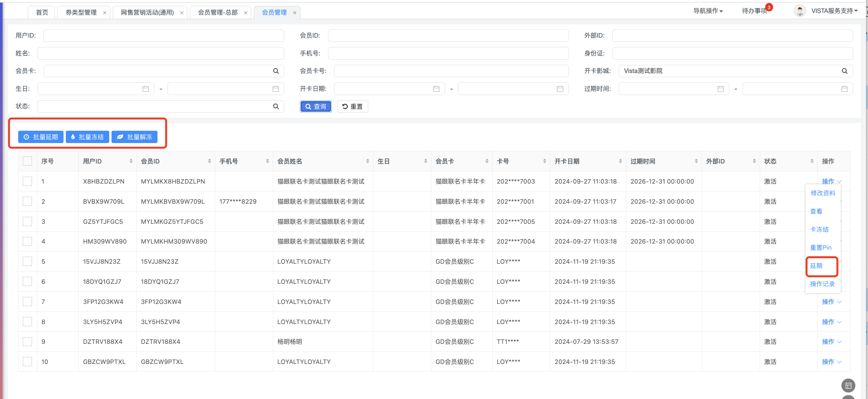Viewport: 868px width, 399px height.
Task: Open calendar for 生日 start date
Action: [x=146, y=89]
